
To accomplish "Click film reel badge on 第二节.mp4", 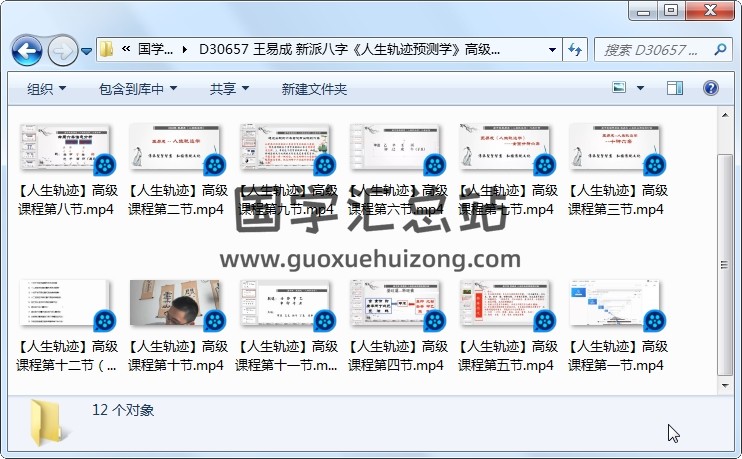I will [215, 165].
